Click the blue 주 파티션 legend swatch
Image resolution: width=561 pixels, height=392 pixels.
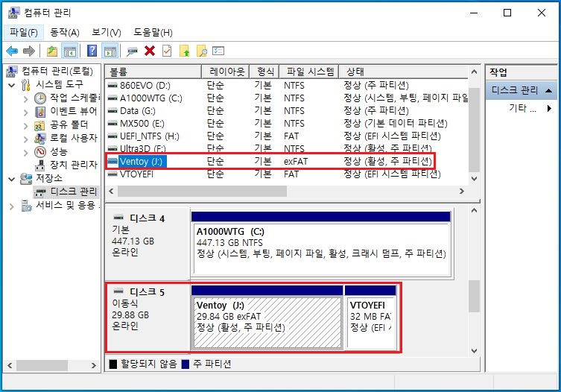tap(186, 364)
